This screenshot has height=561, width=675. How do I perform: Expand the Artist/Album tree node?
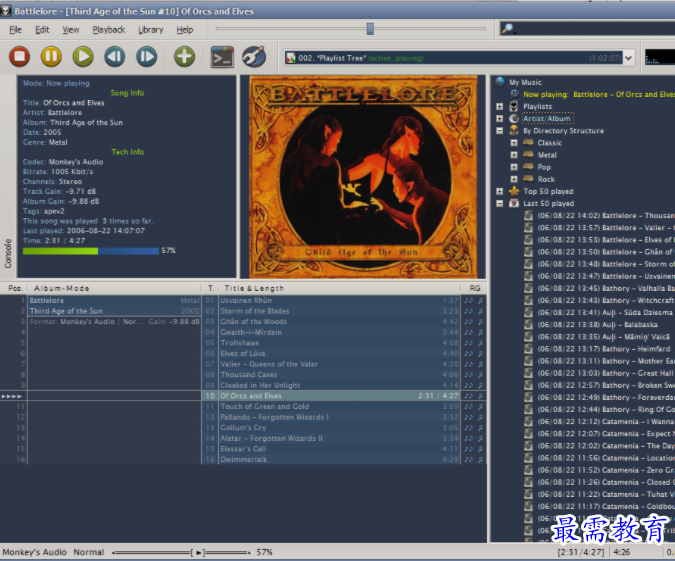point(499,118)
